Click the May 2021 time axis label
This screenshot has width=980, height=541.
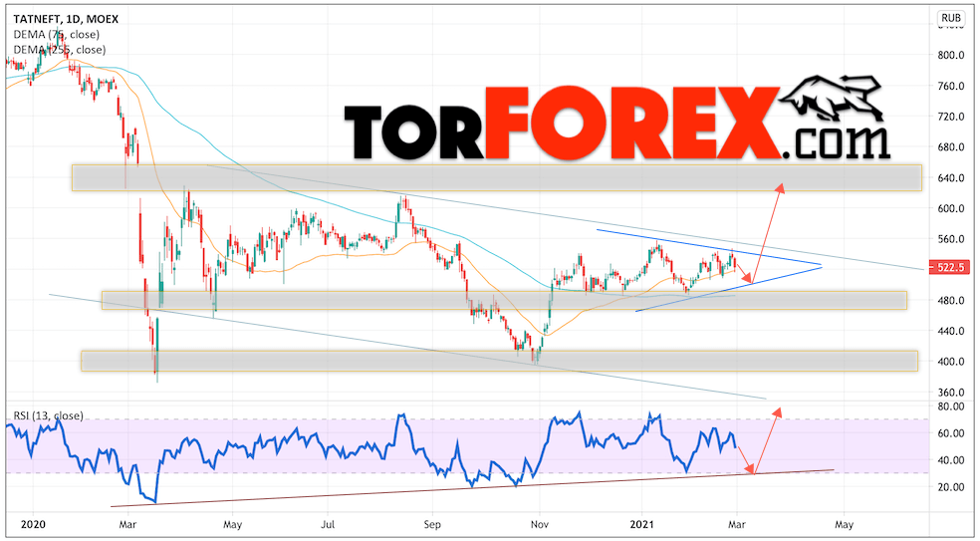(x=844, y=524)
